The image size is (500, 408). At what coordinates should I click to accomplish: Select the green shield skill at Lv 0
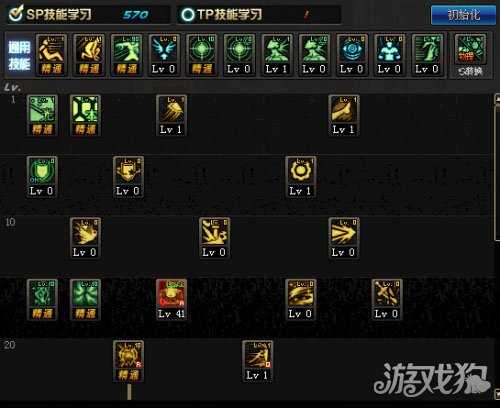point(42,177)
